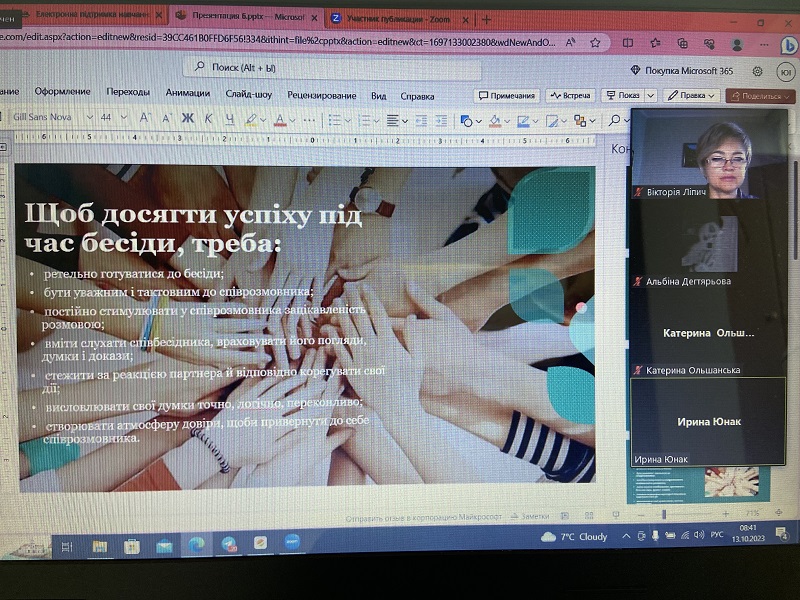Click Примечания comments button
Image resolution: width=800 pixels, height=600 pixels.
tap(507, 95)
